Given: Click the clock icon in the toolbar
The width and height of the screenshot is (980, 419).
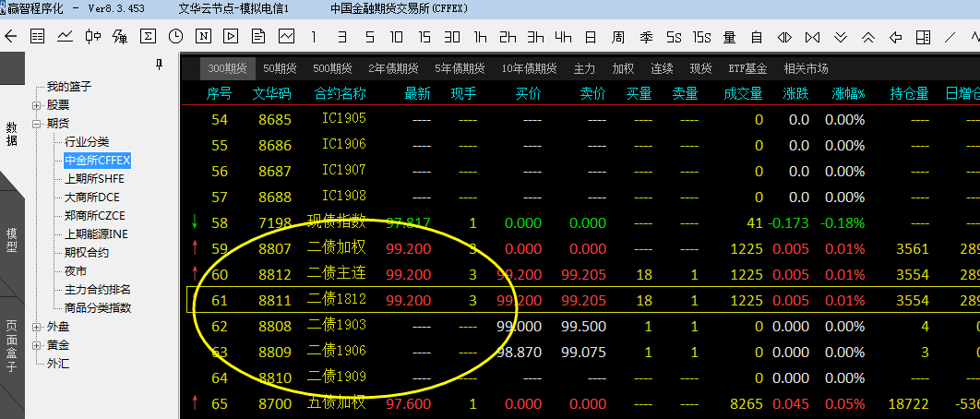Looking at the screenshot, I should (175, 36).
